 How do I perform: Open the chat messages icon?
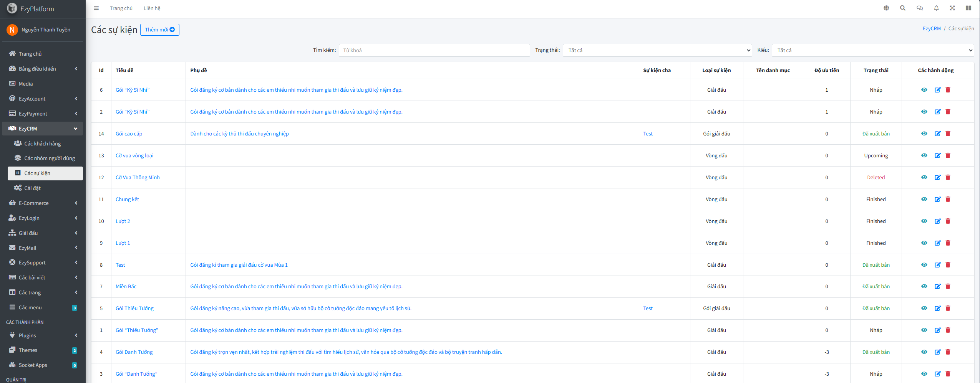pos(919,8)
